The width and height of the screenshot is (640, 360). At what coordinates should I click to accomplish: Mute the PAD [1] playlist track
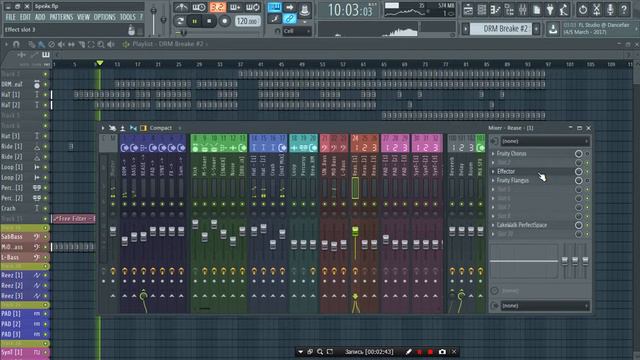[45, 314]
